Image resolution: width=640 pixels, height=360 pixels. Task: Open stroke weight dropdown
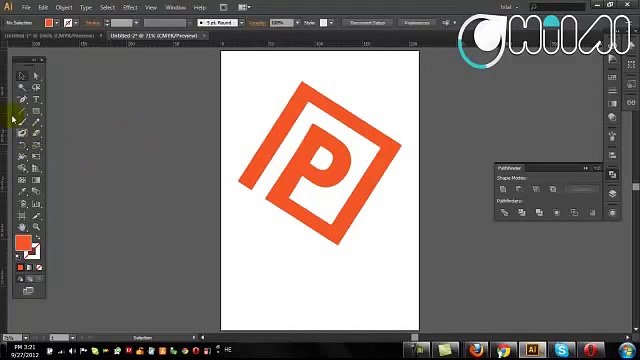(136, 23)
